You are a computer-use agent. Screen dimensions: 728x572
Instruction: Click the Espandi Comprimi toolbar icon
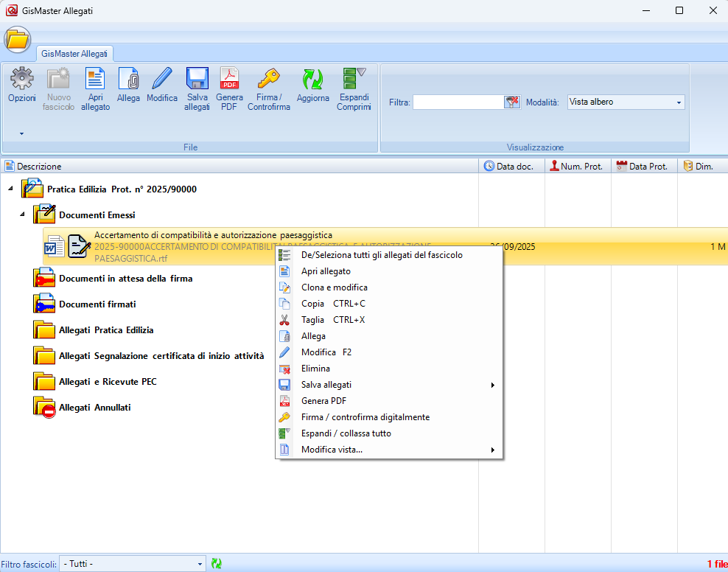354,80
